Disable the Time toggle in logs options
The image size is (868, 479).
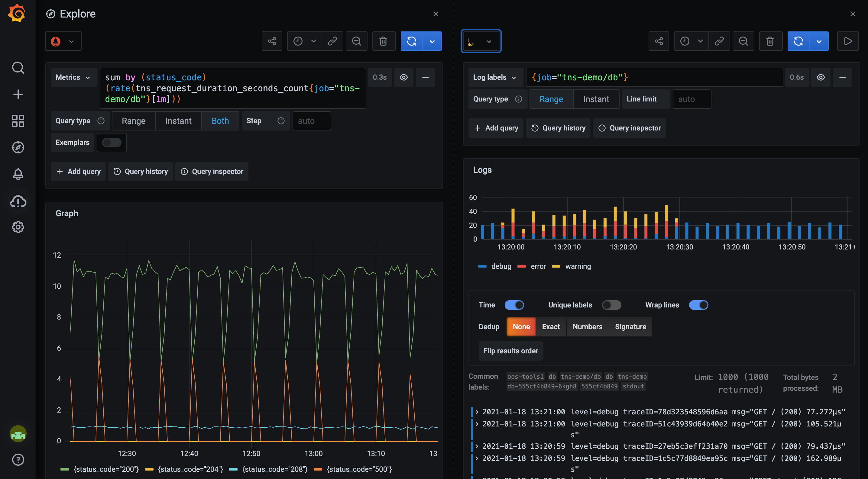tap(514, 305)
